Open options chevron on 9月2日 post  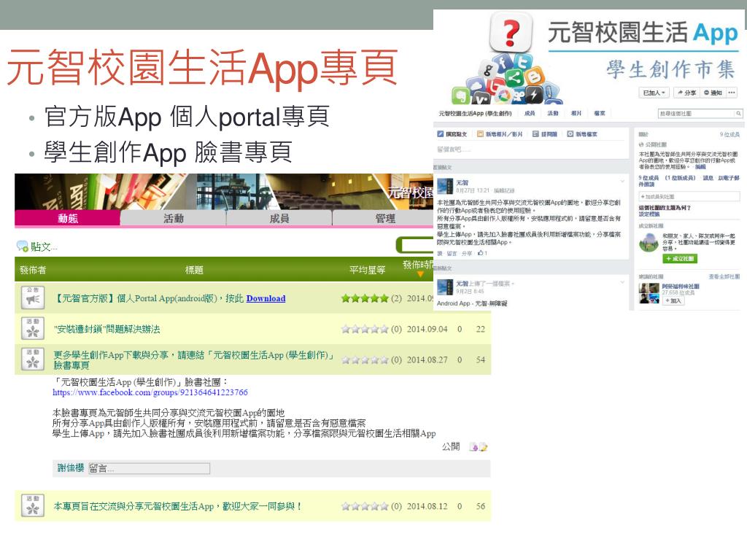[622, 282]
